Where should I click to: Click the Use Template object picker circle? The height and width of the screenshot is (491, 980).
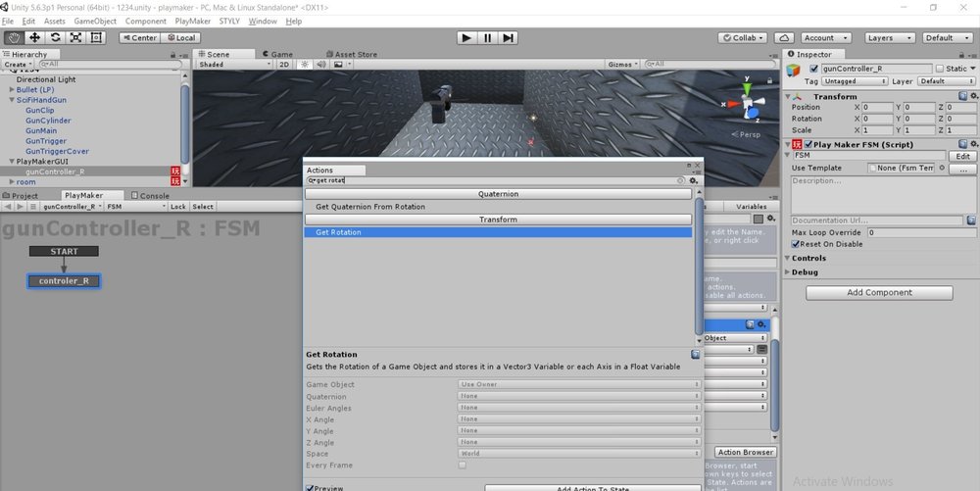(x=942, y=168)
